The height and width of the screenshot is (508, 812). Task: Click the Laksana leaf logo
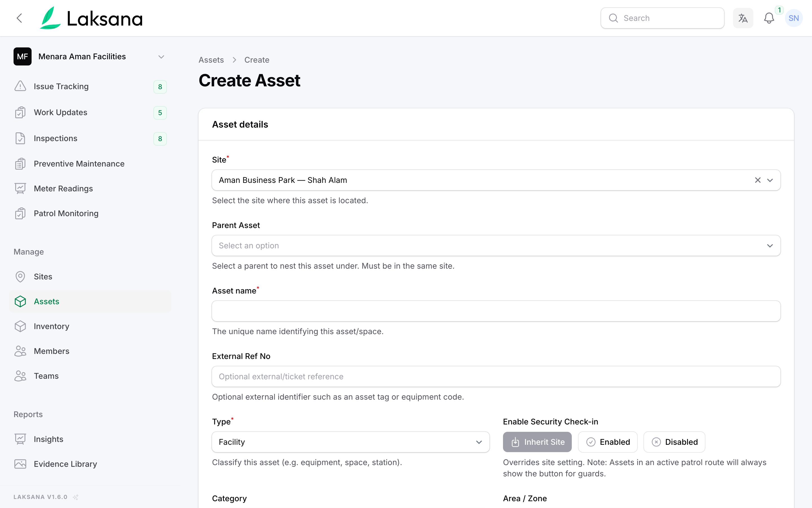pyautogui.click(x=50, y=18)
